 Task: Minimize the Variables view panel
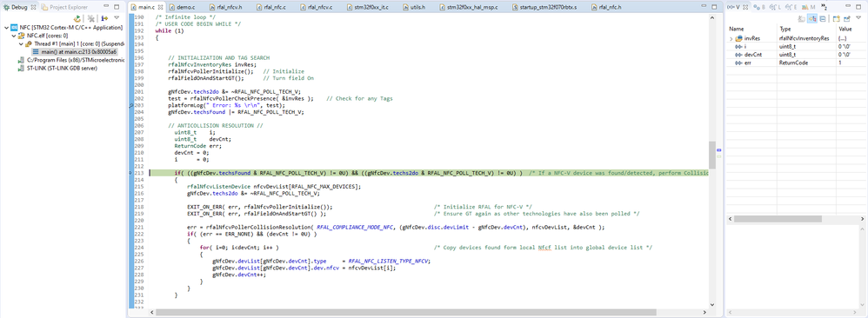click(x=848, y=6)
